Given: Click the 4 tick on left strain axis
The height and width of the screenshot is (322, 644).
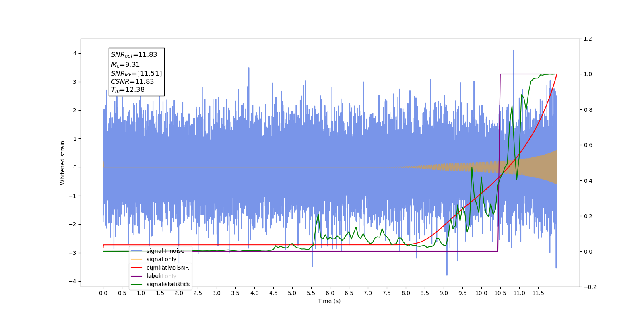Looking at the screenshot, I should tap(75, 53).
